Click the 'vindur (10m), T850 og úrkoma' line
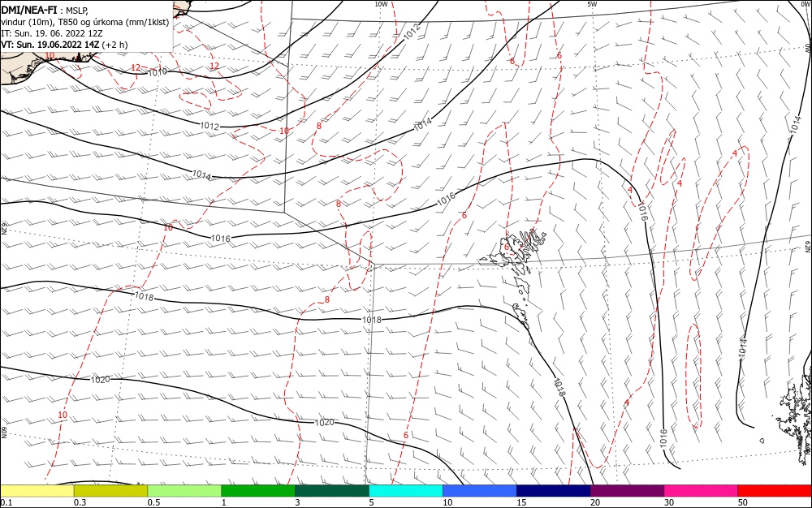 (x=85, y=22)
